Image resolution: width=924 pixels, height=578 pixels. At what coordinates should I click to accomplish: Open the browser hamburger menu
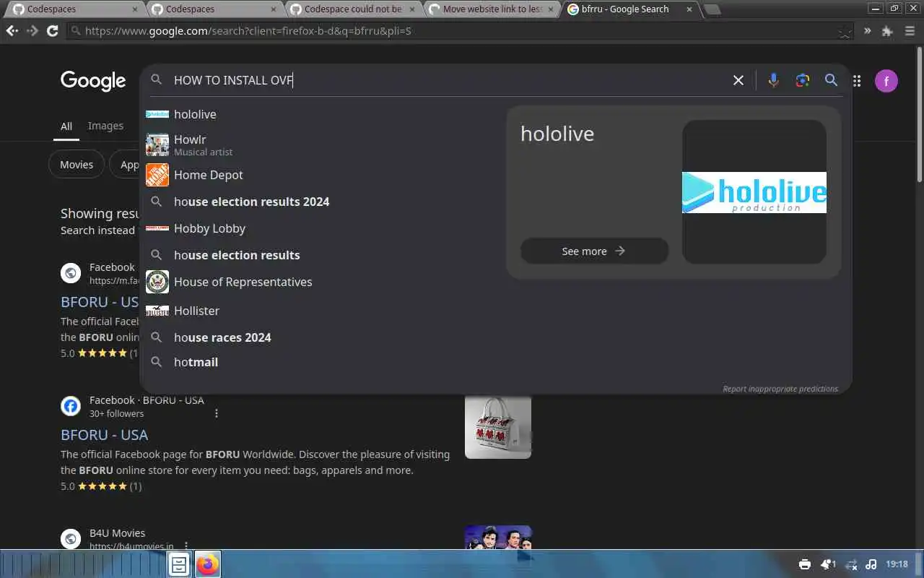coord(910,31)
